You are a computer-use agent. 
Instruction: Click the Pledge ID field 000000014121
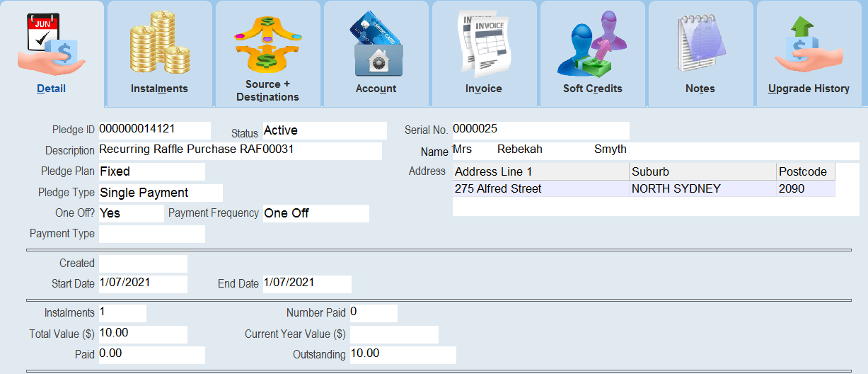click(154, 130)
